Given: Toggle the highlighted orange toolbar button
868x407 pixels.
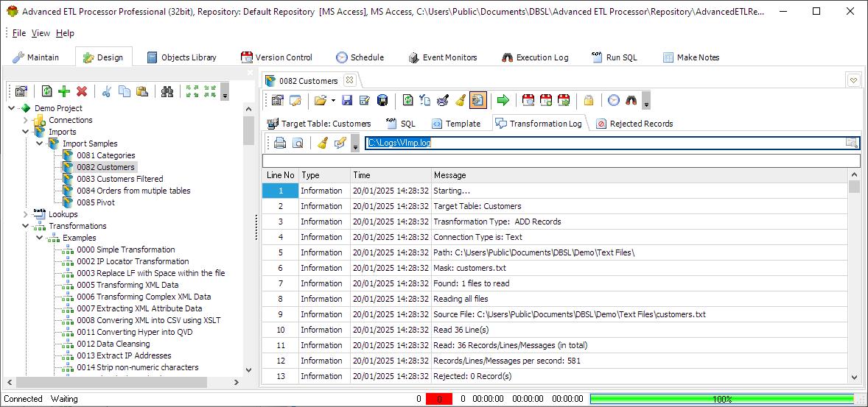Looking at the screenshot, I should coord(477,100).
